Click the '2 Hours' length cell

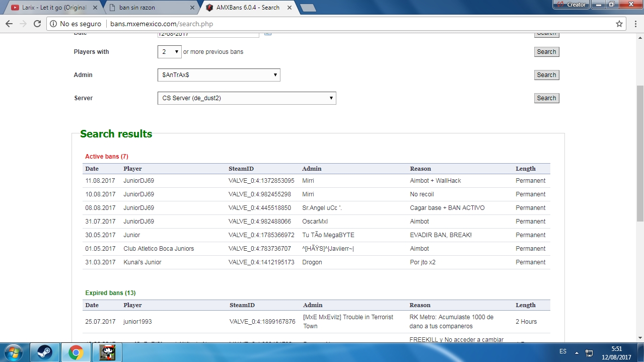pyautogui.click(x=526, y=322)
